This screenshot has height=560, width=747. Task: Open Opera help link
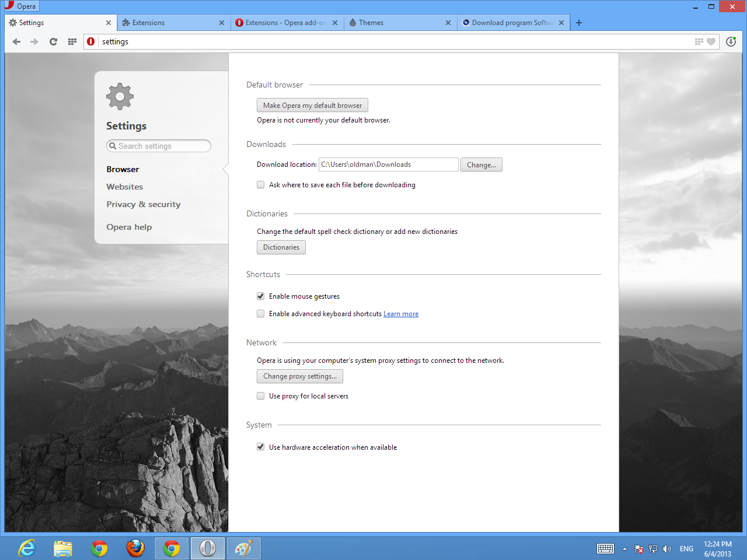[x=129, y=227]
